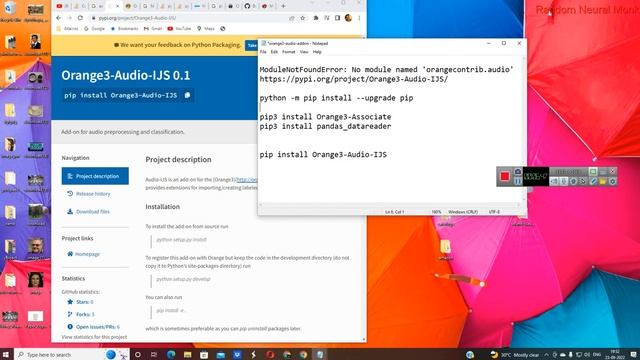Click View statistics for this project
Screen dimensions: 640x360
click(94, 337)
